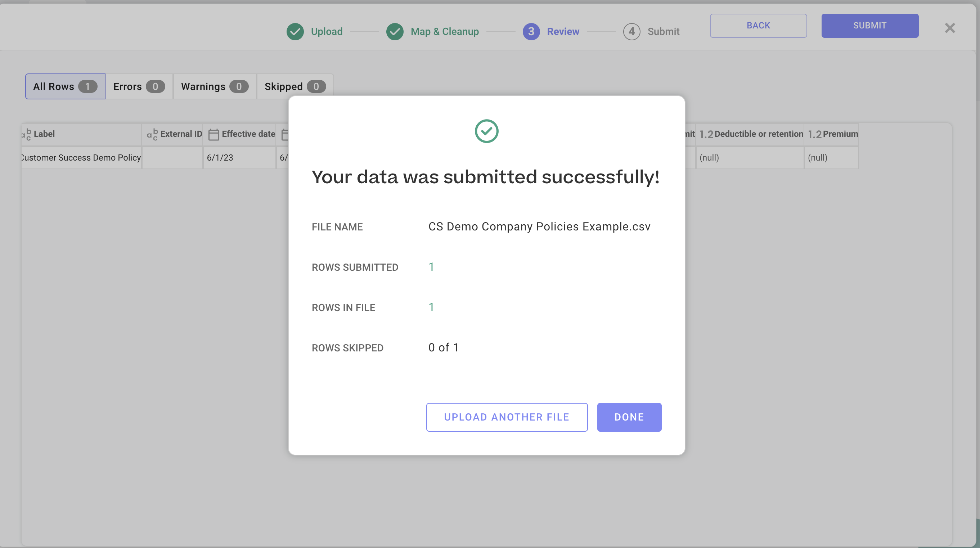
Task: Click the Submit step label
Action: coord(664,32)
